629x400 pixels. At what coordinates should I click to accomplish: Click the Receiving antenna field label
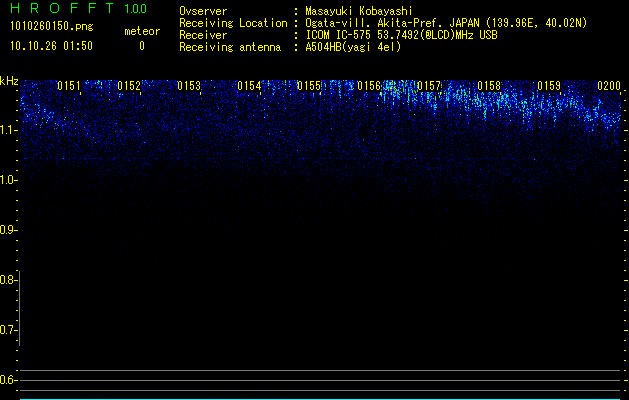pyautogui.click(x=230, y=47)
